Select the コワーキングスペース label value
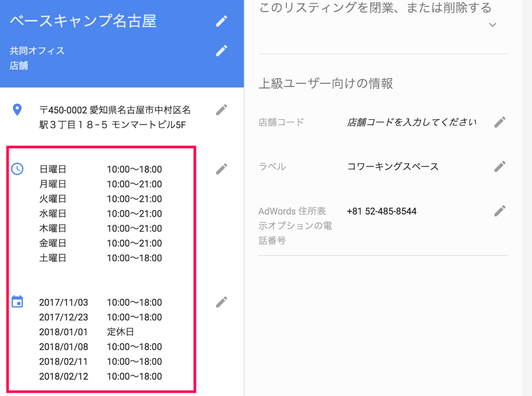The image size is (532, 396). coord(393,167)
